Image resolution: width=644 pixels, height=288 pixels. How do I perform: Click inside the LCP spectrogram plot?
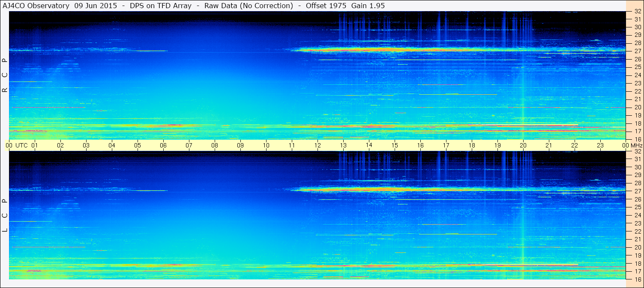(x=317, y=215)
